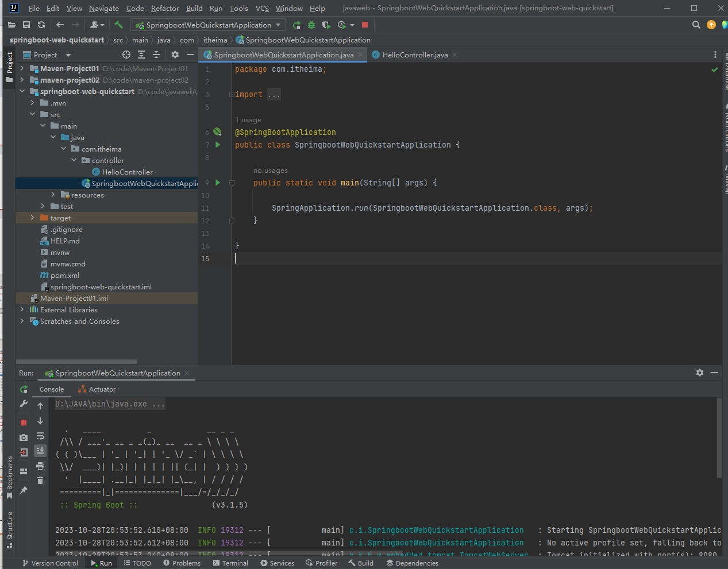Image resolution: width=728 pixels, height=569 pixels.
Task: Click the orange IDE update icon
Action: tap(711, 25)
